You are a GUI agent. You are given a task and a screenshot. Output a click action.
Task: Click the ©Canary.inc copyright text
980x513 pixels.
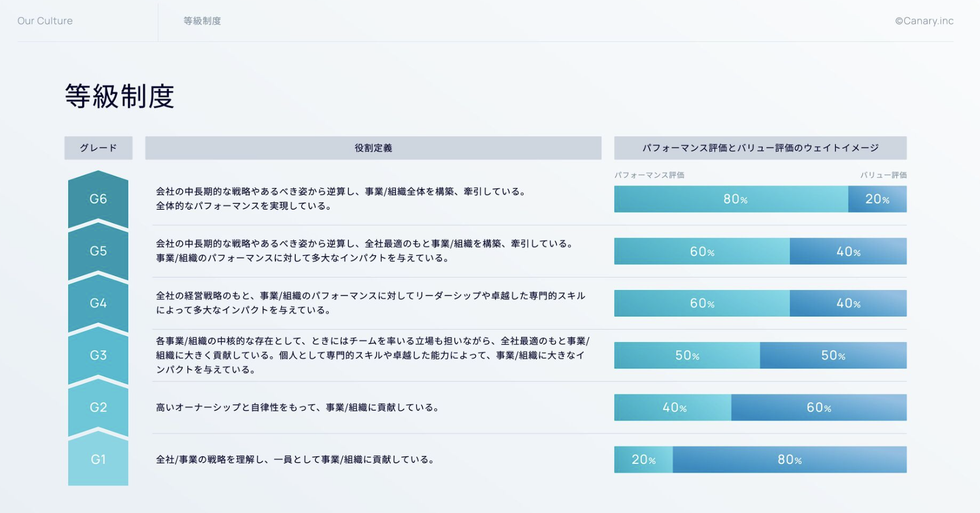(x=924, y=21)
